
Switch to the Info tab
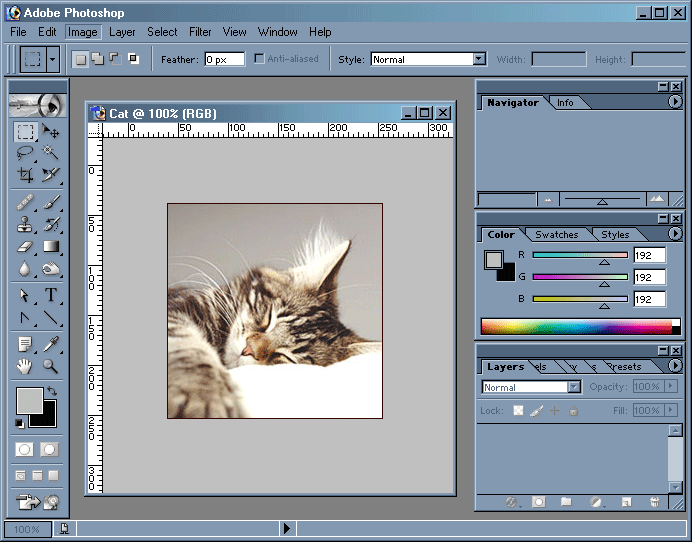[565, 102]
